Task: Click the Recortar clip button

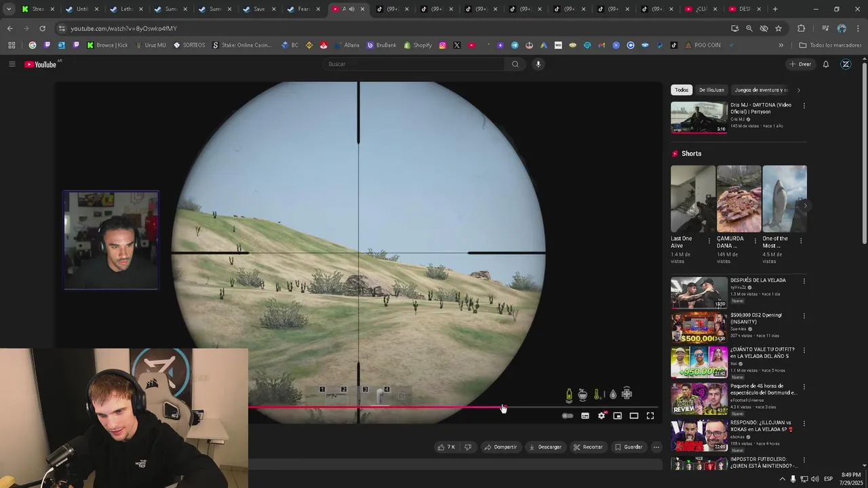Action: pyautogui.click(x=588, y=447)
